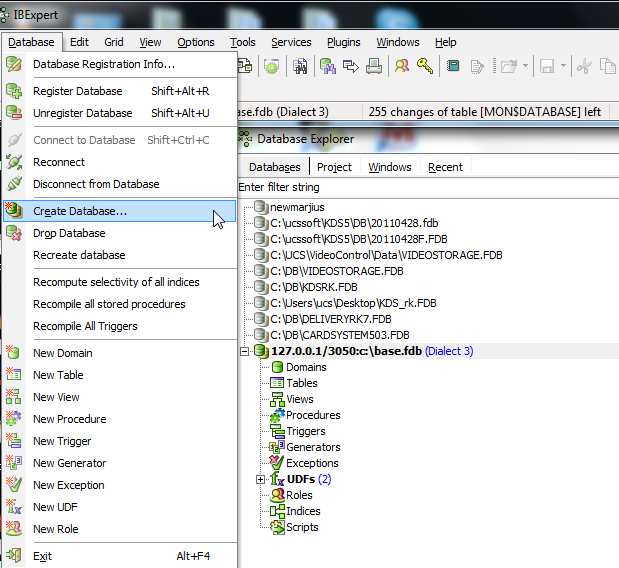Image resolution: width=619 pixels, height=568 pixels.
Task: Click the New Role icon in menu
Action: pyautogui.click(x=14, y=528)
